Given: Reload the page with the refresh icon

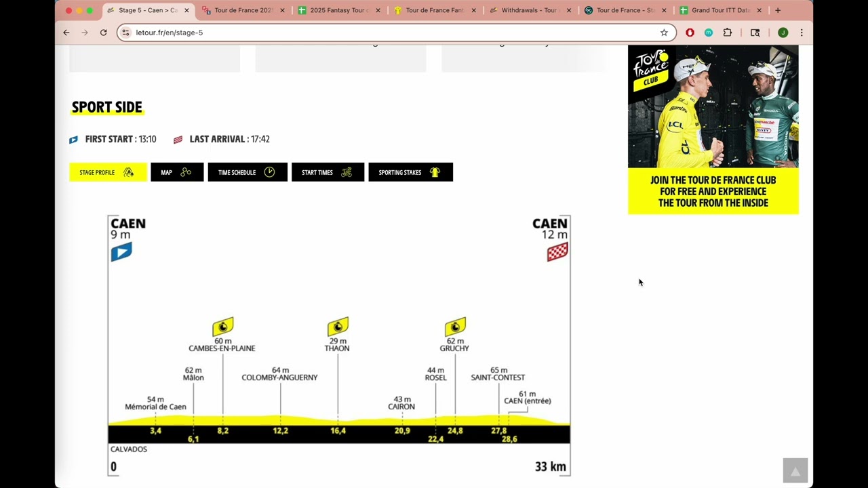Looking at the screenshot, I should click(x=103, y=33).
